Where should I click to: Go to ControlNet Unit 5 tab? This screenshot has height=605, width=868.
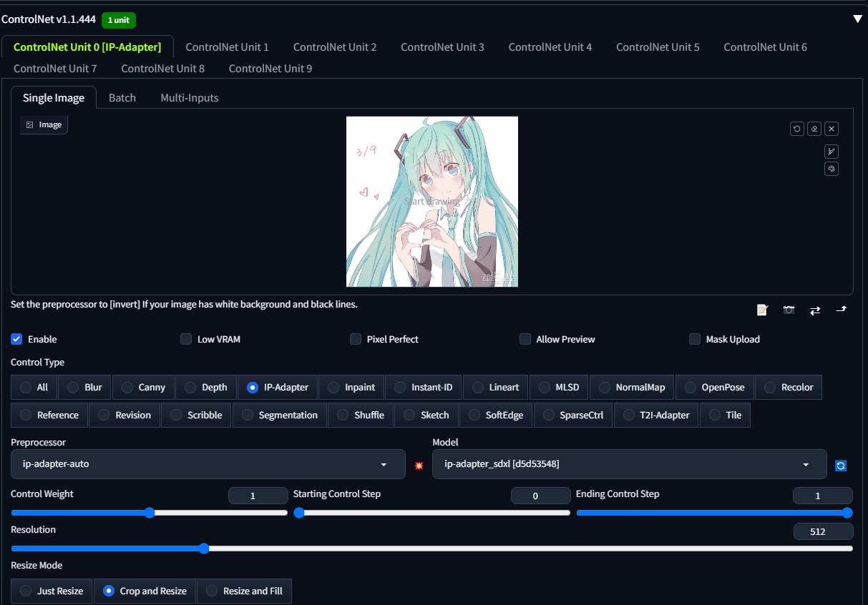pyautogui.click(x=658, y=47)
